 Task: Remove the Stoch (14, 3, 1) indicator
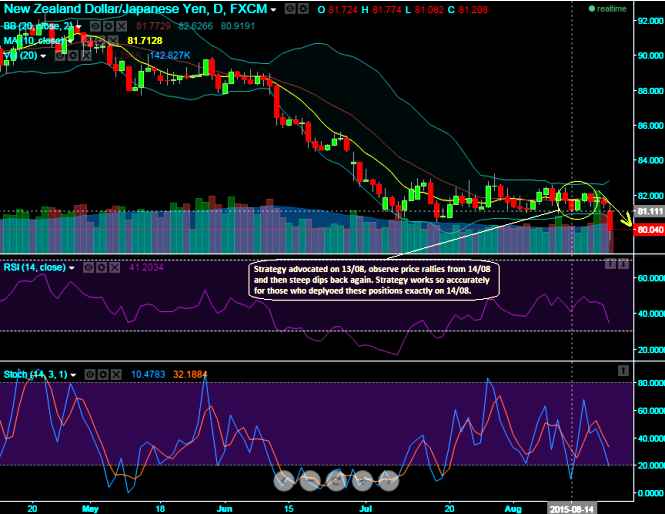pos(116,374)
